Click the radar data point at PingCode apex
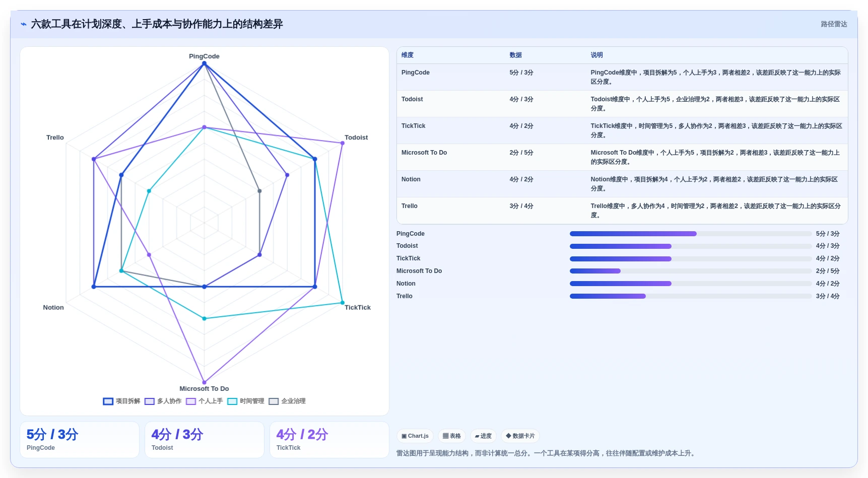Viewport: 868px width, 478px height. point(204,63)
